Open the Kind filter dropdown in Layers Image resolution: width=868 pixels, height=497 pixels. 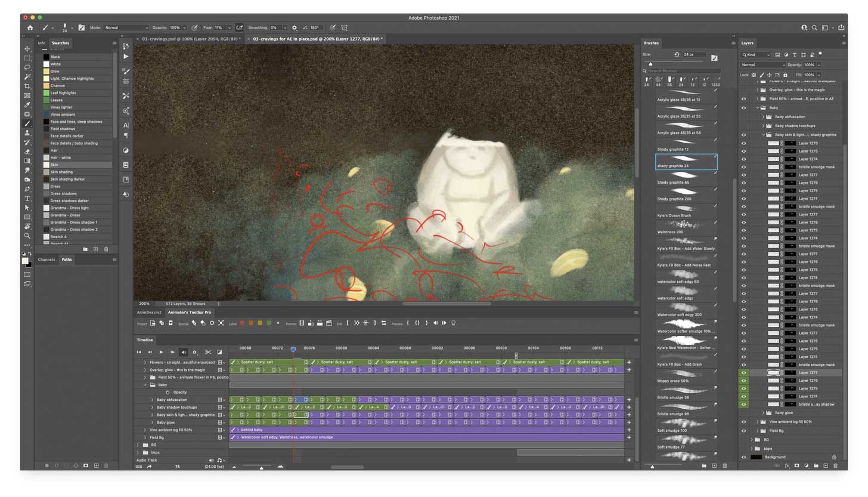[x=756, y=54]
